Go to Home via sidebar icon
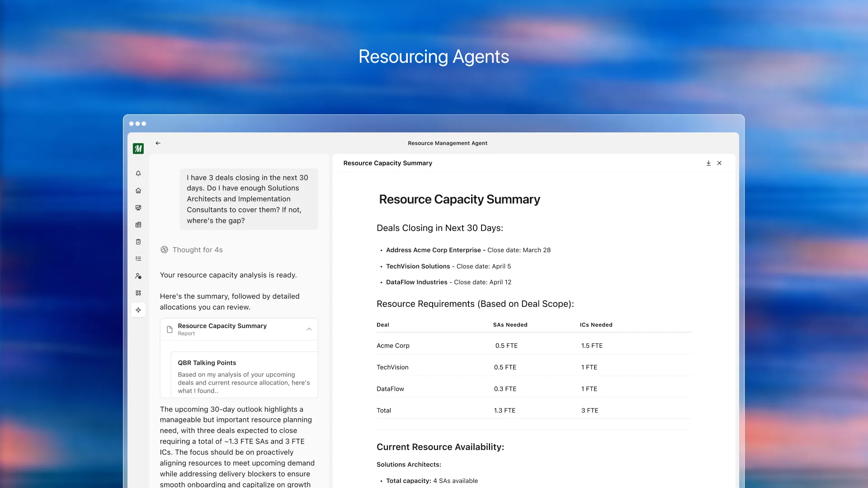 pos(138,191)
